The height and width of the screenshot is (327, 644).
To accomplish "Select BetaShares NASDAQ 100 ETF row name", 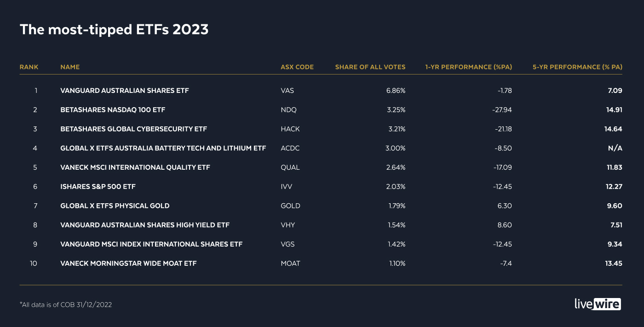I will click(113, 110).
